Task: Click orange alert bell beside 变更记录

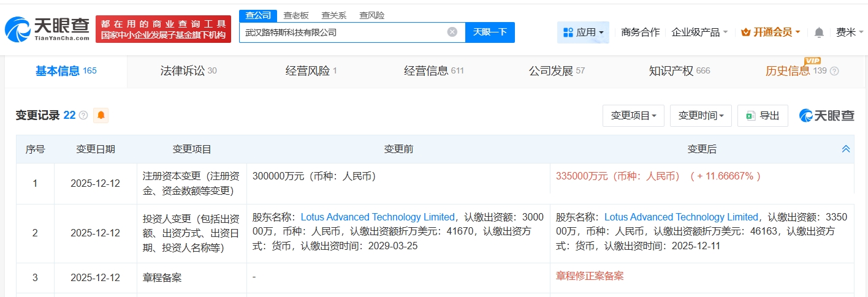Action: click(x=101, y=115)
